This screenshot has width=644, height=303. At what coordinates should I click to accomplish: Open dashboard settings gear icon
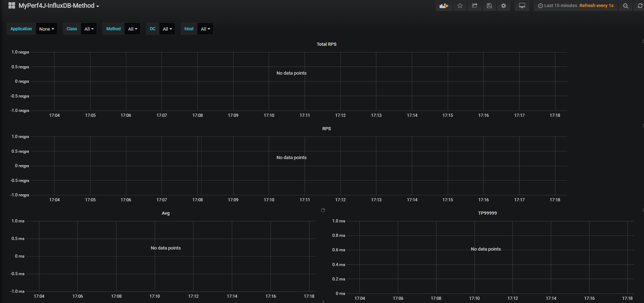click(x=504, y=6)
